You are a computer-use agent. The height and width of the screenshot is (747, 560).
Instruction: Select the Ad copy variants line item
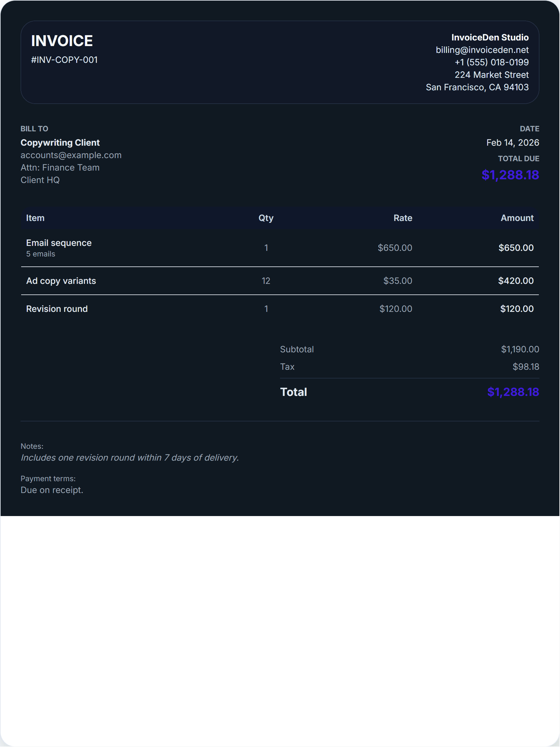pos(61,281)
